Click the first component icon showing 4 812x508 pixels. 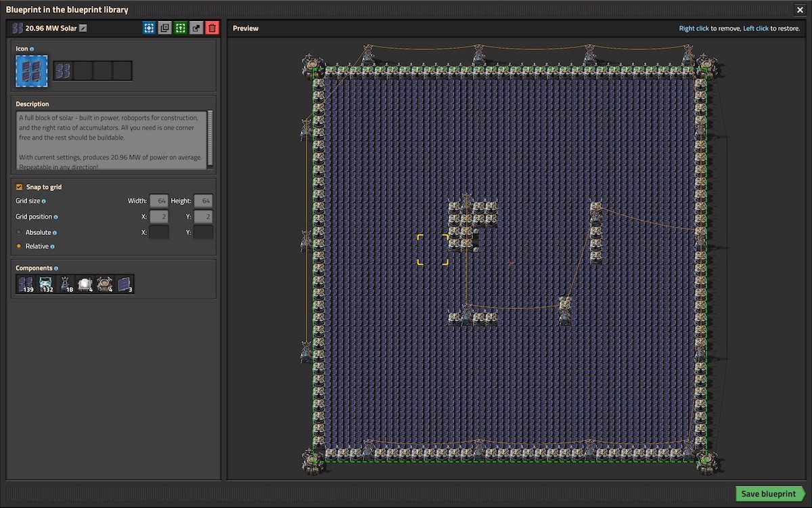[x=85, y=284]
